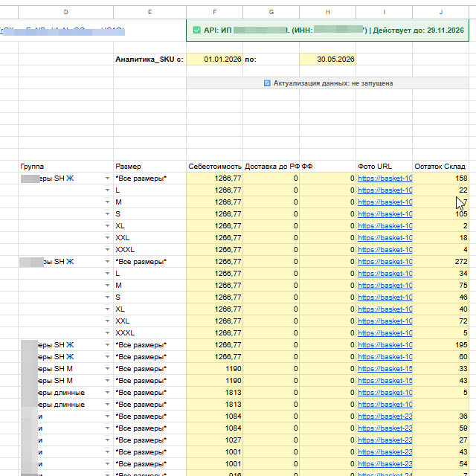Expand the group dropdown in the first XXXL row
Screen dimensions: 476x476
click(107, 250)
